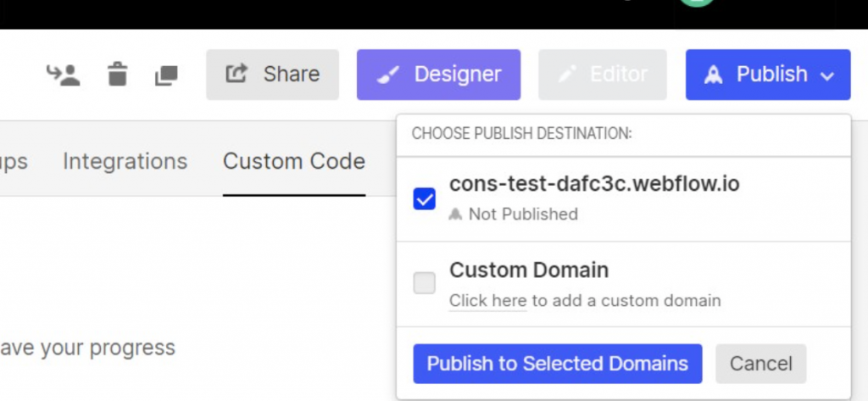The width and height of the screenshot is (868, 401).
Task: Select the Custom Code tab
Action: click(294, 161)
